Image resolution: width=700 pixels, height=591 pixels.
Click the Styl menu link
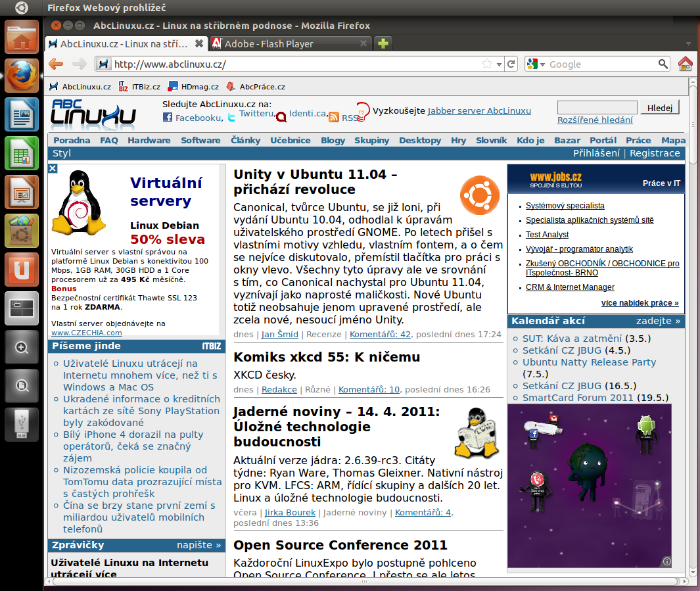(62, 153)
